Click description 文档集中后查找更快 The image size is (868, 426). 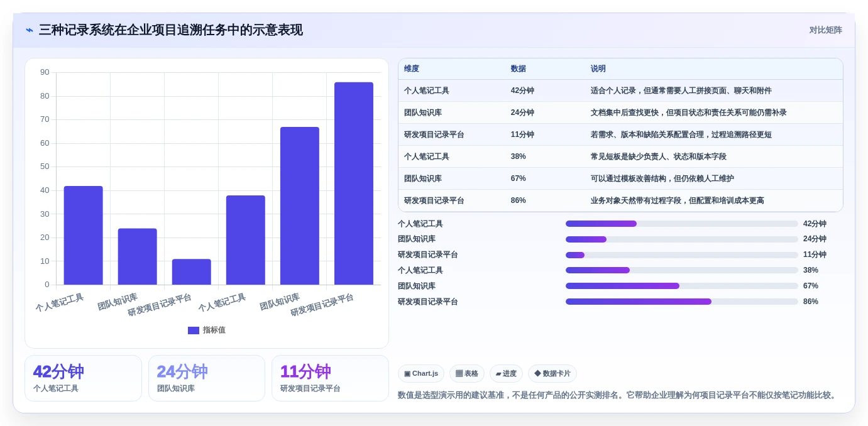[x=689, y=112]
